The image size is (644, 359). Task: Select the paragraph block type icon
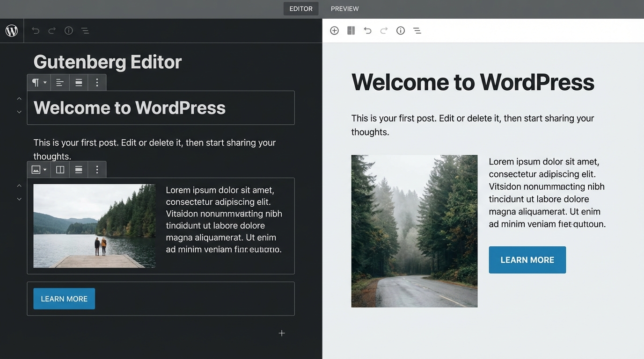35,82
